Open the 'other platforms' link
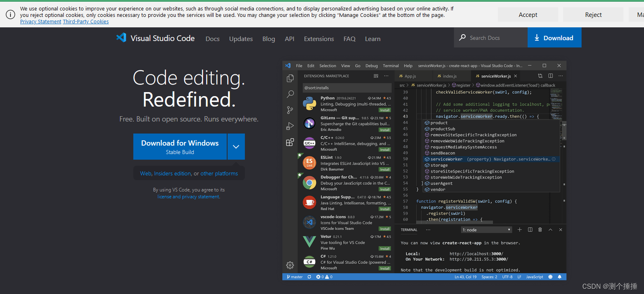644x294 pixels. 219,173
